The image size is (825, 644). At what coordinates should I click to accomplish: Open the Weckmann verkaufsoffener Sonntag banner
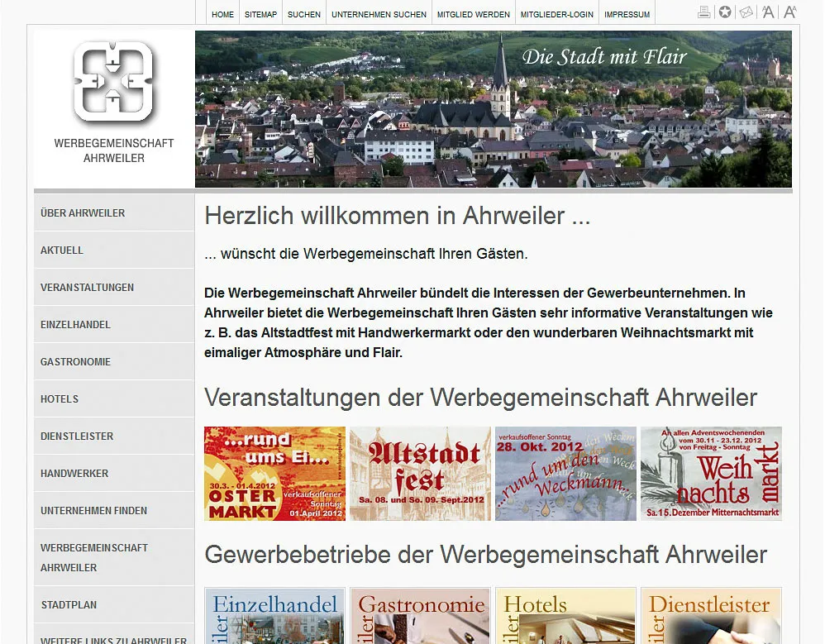565,473
